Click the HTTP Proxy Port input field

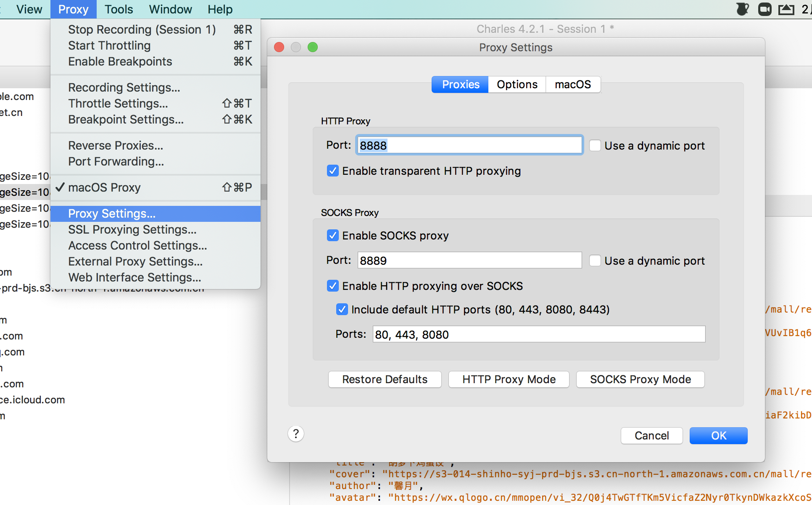coord(469,145)
